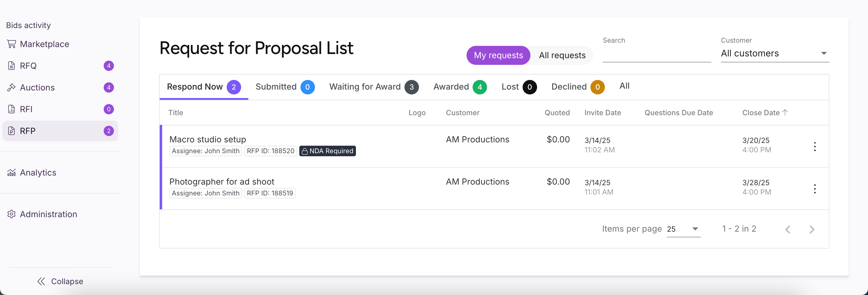Click NDA Required badge
Screen dimensions: 868x295
(x=328, y=151)
